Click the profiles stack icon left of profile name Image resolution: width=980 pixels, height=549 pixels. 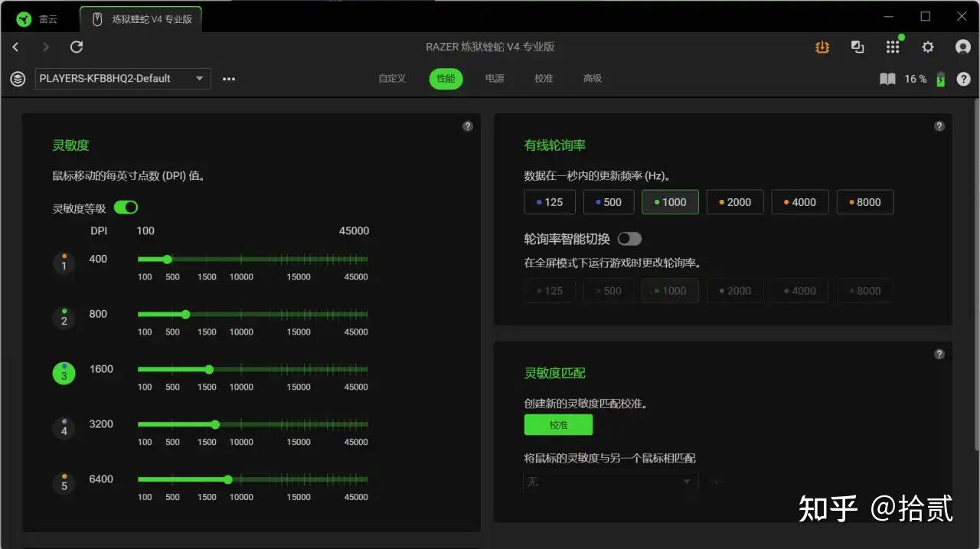pos(17,78)
